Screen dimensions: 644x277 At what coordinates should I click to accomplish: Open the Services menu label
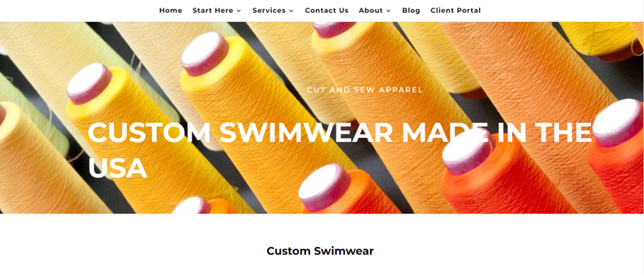pos(269,11)
